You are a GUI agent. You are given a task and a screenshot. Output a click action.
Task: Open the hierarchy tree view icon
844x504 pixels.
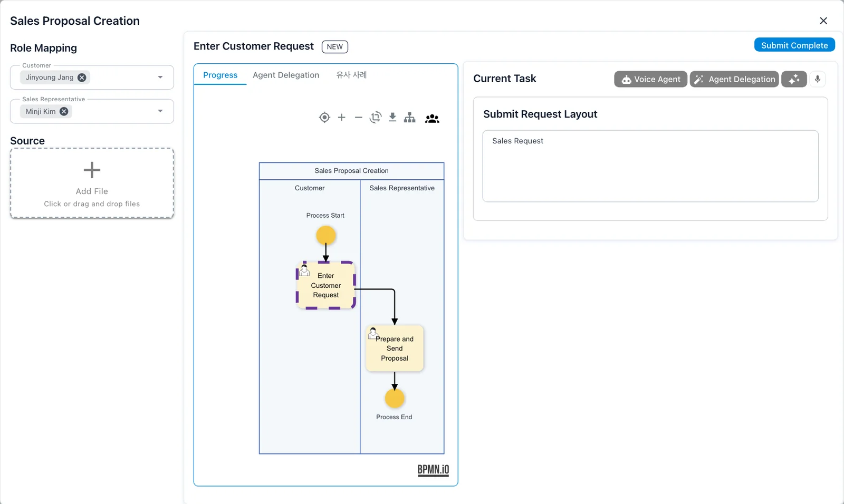click(x=410, y=118)
